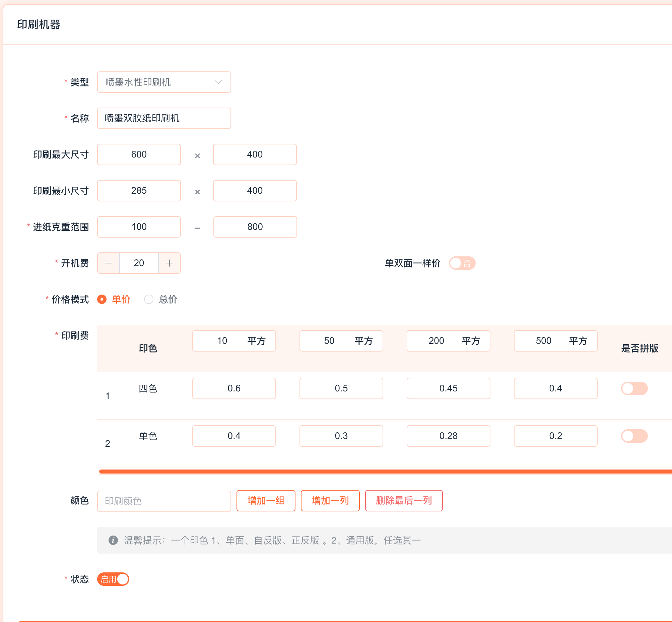
Task: Open the 类型 select showing 喷墨水性印刷机
Action: [x=158, y=82]
